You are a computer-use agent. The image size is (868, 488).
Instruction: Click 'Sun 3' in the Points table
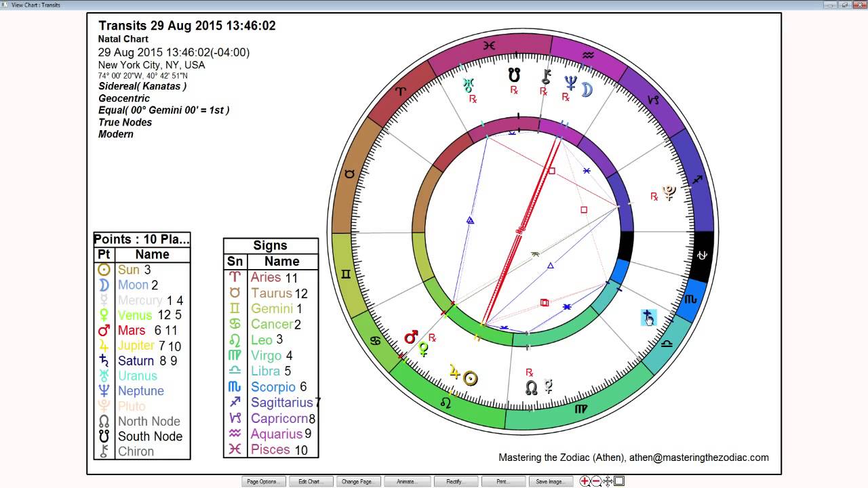point(134,270)
